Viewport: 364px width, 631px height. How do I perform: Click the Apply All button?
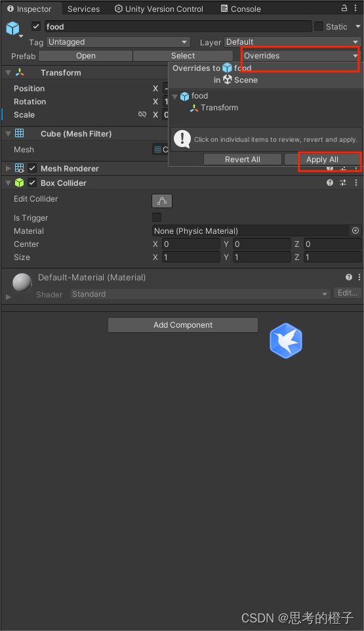[x=322, y=160]
